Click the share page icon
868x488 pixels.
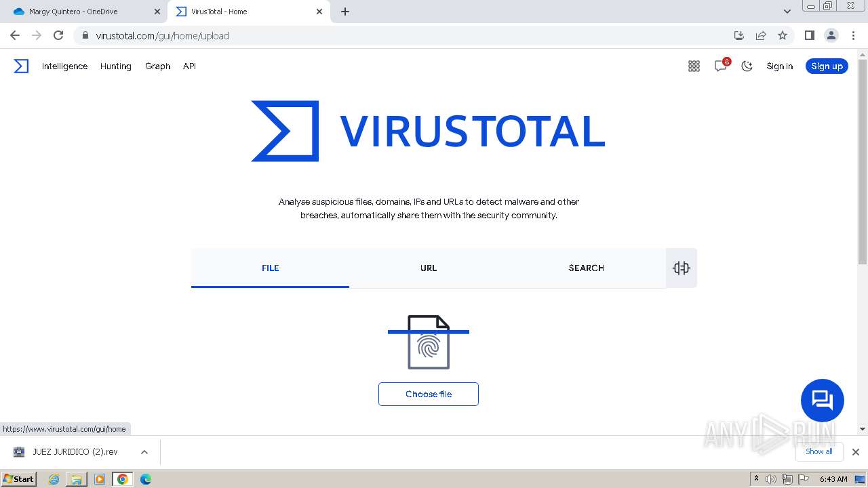click(761, 35)
